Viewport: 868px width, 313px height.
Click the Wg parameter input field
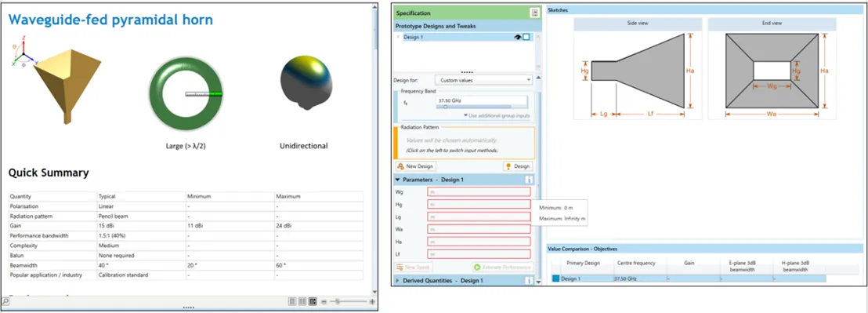479,191
